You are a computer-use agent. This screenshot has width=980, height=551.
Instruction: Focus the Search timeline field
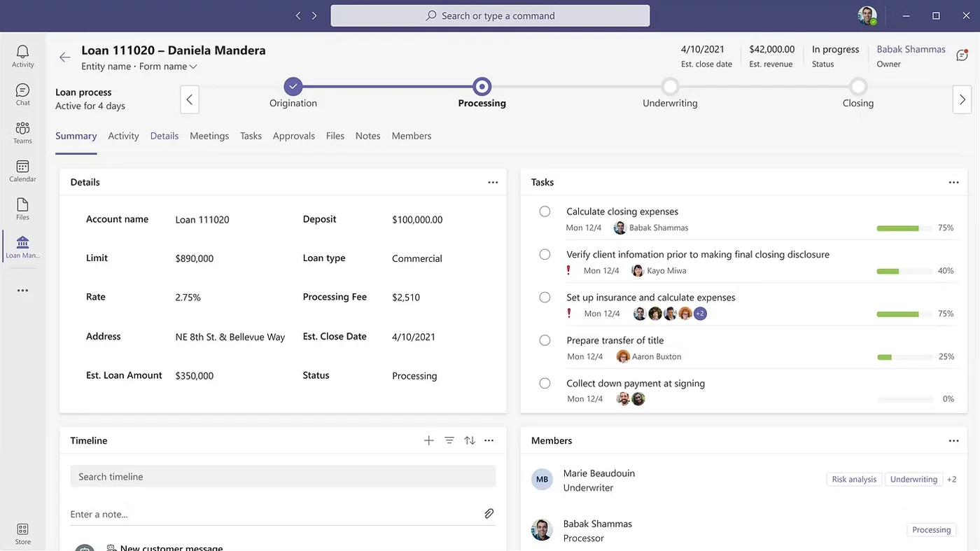[x=283, y=477]
